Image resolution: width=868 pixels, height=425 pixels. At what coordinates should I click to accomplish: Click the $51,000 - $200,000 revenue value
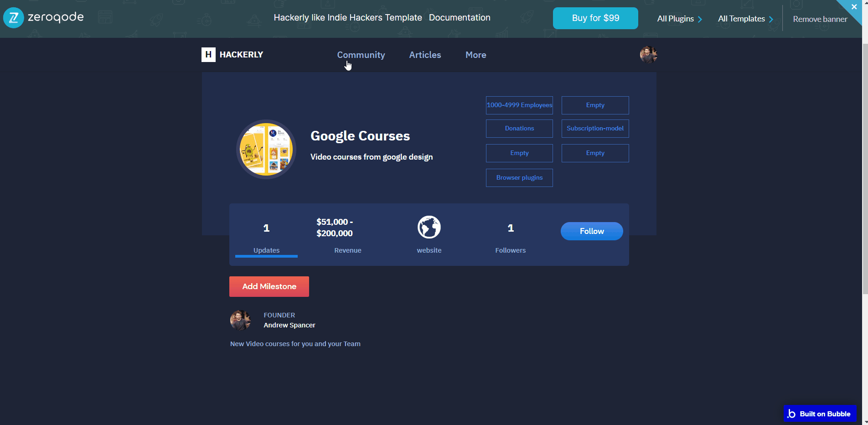click(335, 228)
